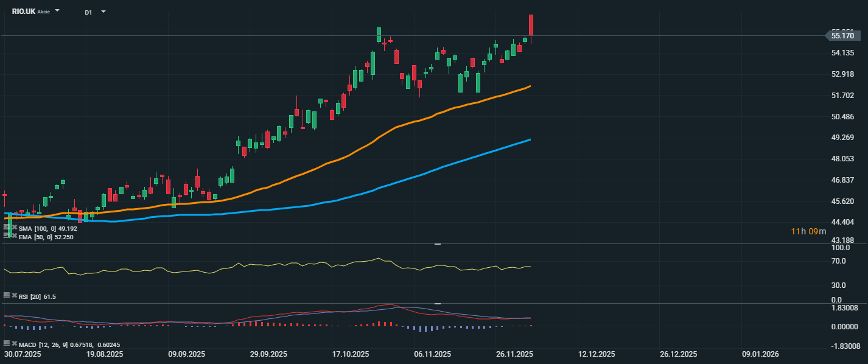Open MACD indicator settings icon
This screenshot has width=868, height=364.
pos(7,343)
